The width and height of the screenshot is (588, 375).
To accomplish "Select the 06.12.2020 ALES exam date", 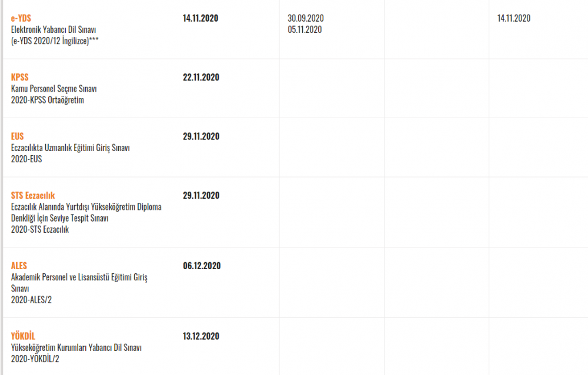I will [x=202, y=266].
